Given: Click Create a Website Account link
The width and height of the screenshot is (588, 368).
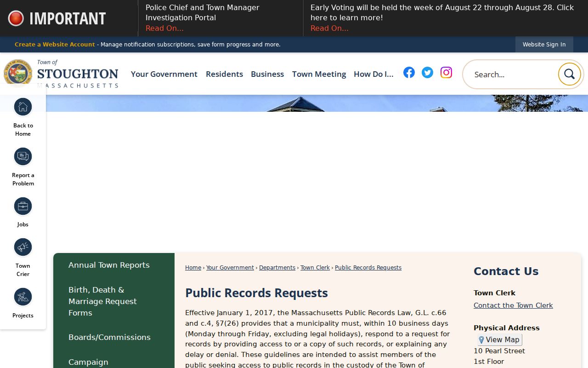Looking at the screenshot, I should click(x=55, y=45).
